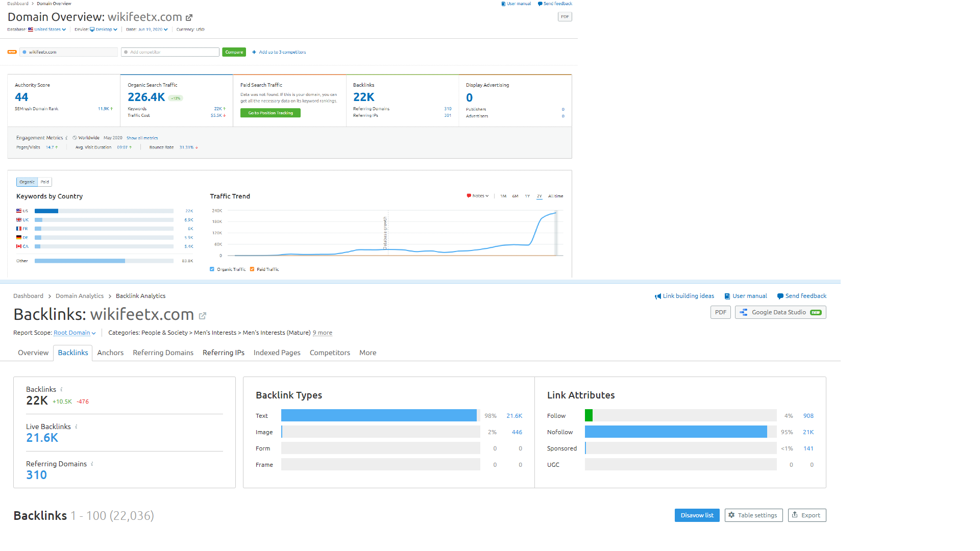Viewport: 980px width, 551px height.
Task: Open the Indexed Pages tab
Action: [x=277, y=353]
